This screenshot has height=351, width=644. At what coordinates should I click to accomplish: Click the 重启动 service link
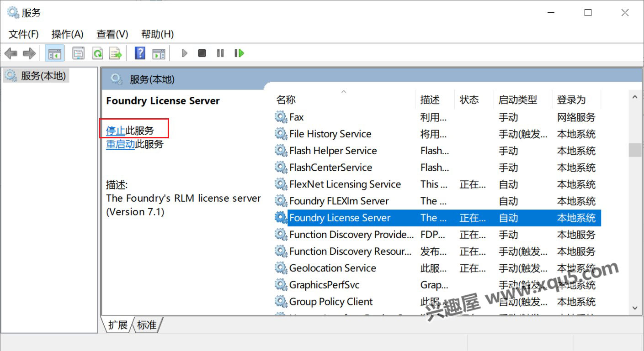tap(121, 144)
